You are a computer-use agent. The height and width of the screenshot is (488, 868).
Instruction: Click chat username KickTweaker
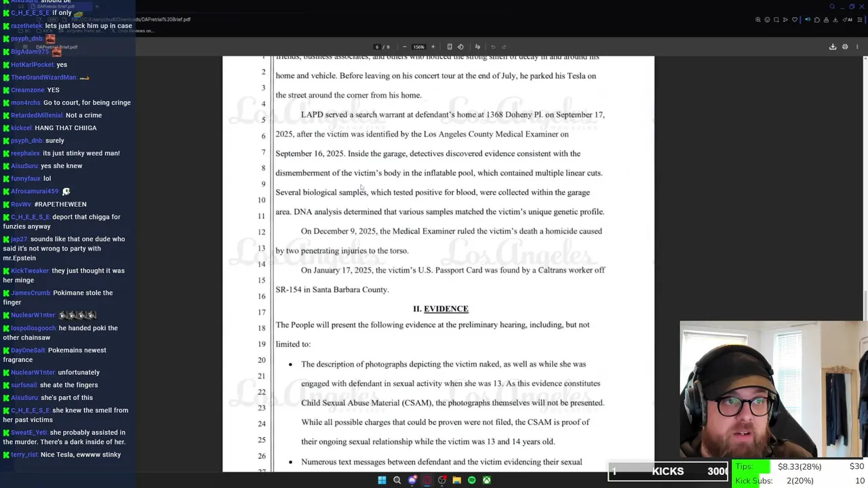[31, 270]
